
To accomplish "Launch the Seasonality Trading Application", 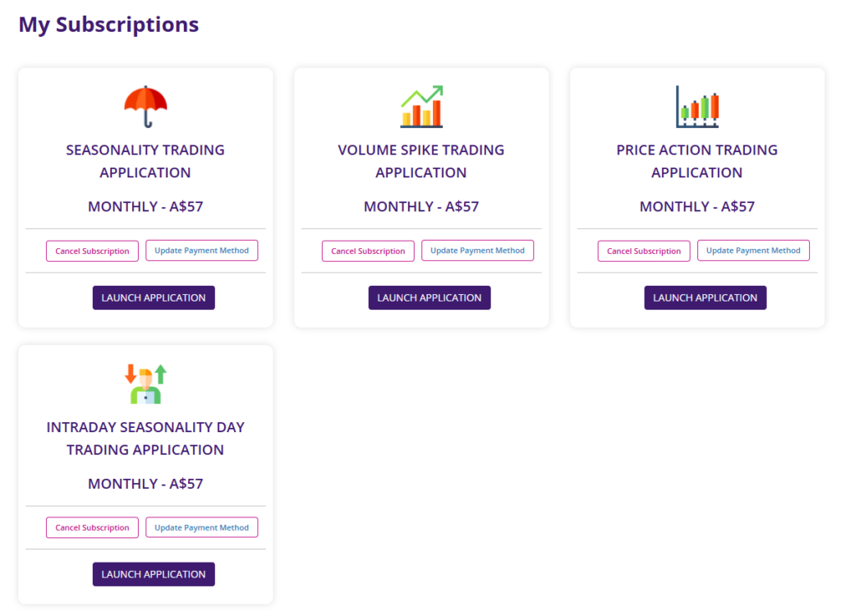I will click(x=154, y=297).
